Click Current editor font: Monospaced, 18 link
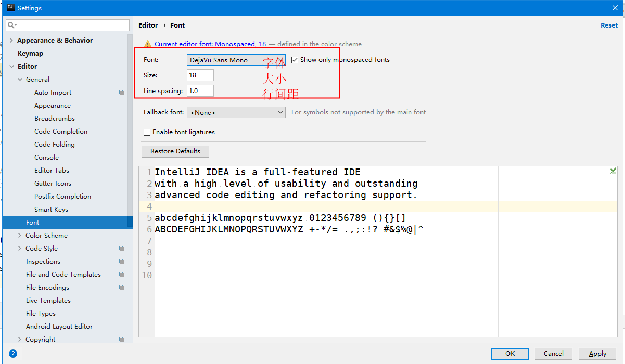Viewport: 625px width, 364px height. coord(210,44)
